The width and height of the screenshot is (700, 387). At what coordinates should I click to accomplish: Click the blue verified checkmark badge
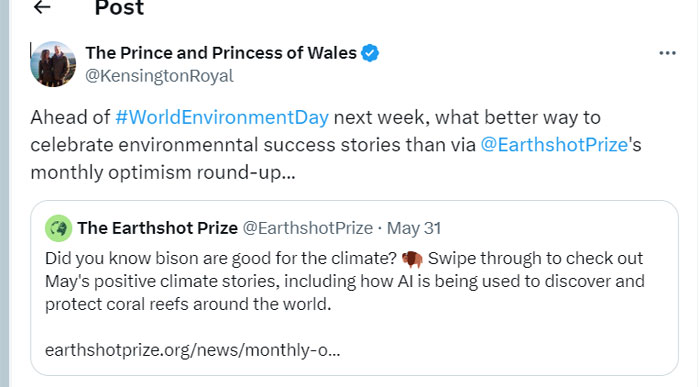coord(370,53)
